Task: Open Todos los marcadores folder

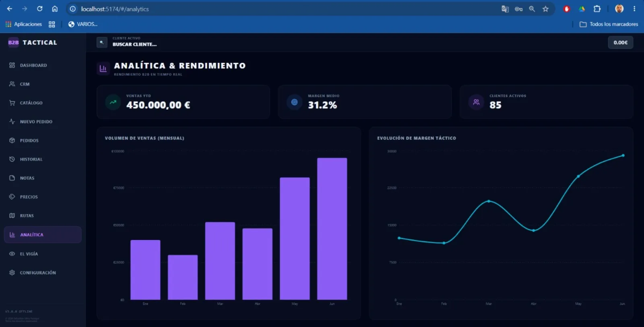Action: tap(609, 24)
